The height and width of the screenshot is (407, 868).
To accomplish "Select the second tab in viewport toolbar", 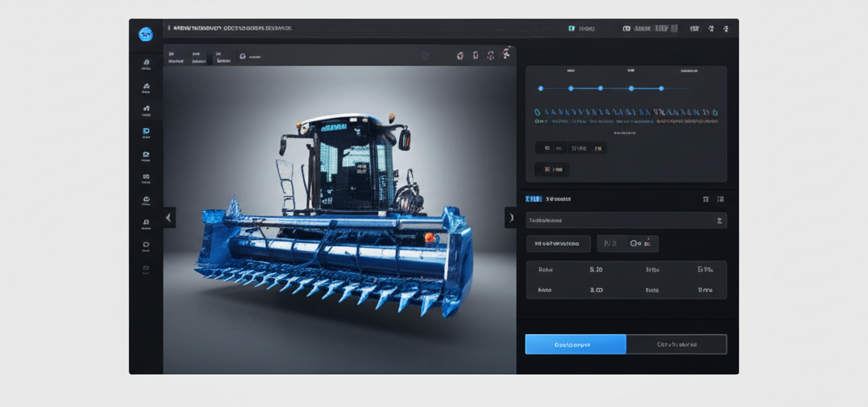I will pyautogui.click(x=198, y=58).
